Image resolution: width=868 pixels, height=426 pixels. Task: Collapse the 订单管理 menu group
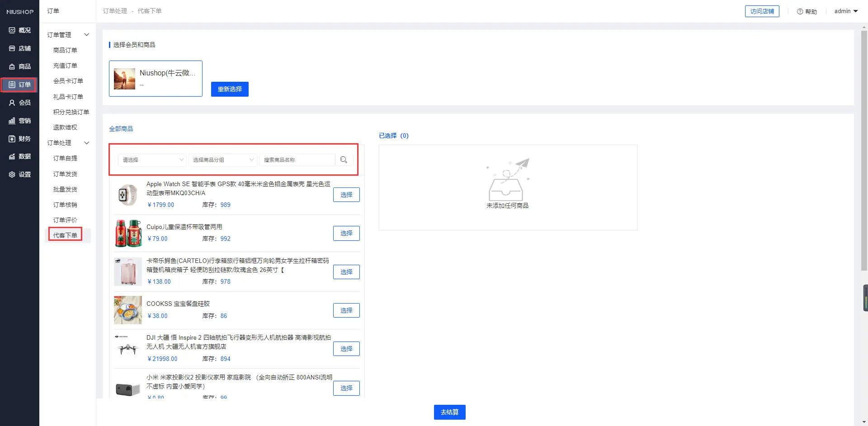(86, 35)
